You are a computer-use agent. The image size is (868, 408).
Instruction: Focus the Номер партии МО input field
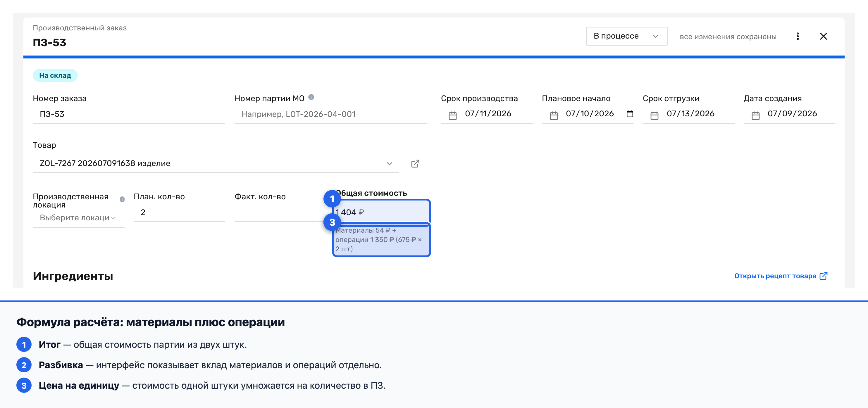point(330,115)
